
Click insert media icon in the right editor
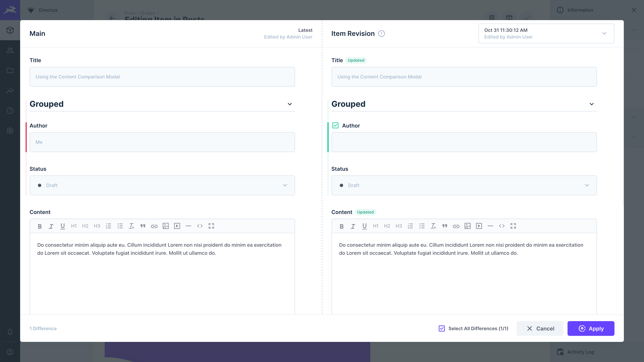click(479, 226)
